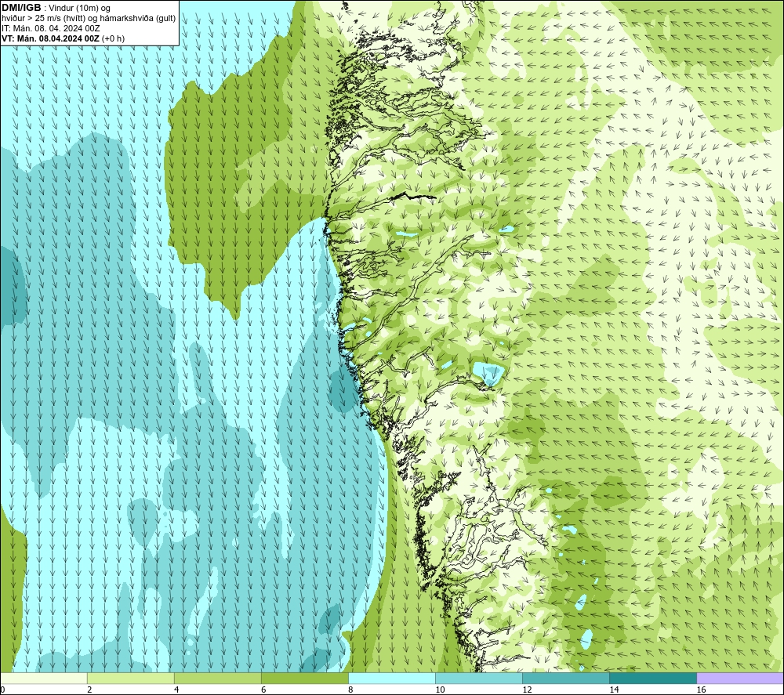Click the legend scale label '8'

point(350,690)
